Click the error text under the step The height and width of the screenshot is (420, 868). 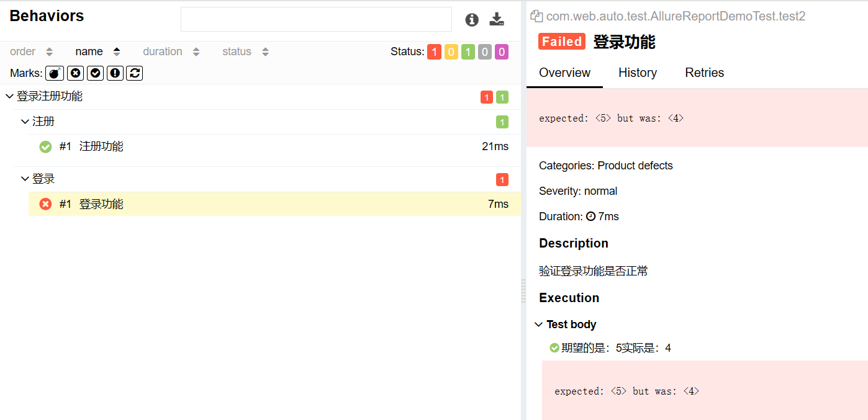(626, 391)
